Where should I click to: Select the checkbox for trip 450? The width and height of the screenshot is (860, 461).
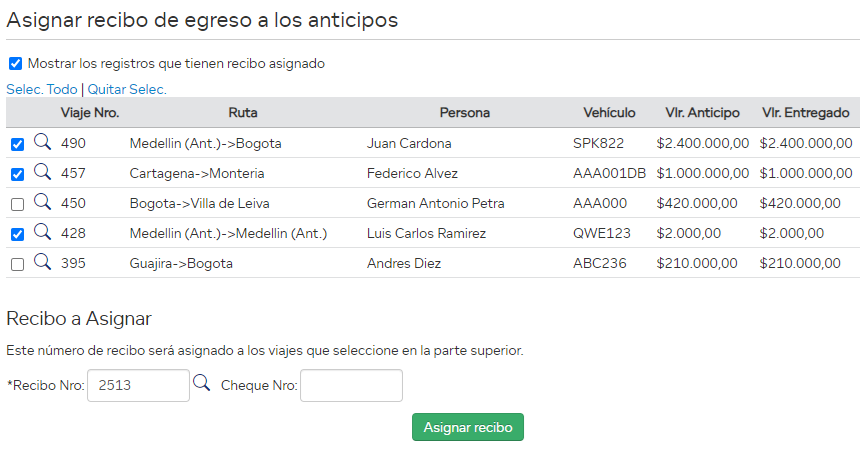coord(17,204)
